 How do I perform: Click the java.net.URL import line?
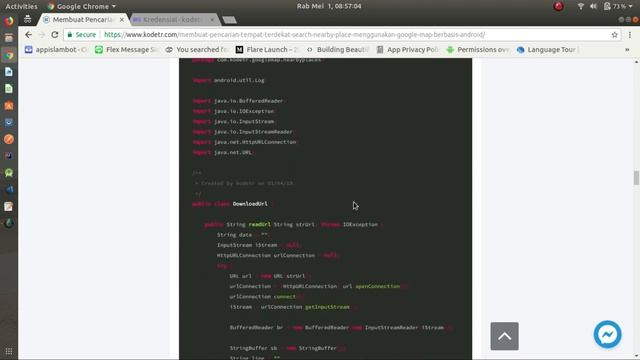222,152
